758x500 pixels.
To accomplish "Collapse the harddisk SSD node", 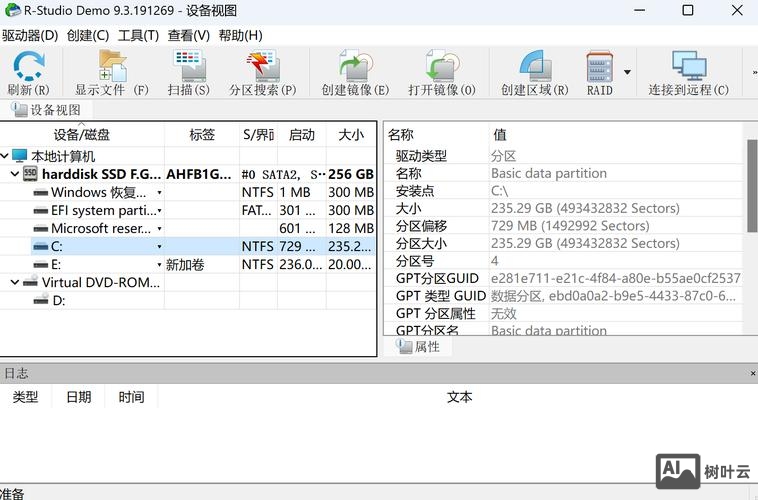I will (15, 174).
